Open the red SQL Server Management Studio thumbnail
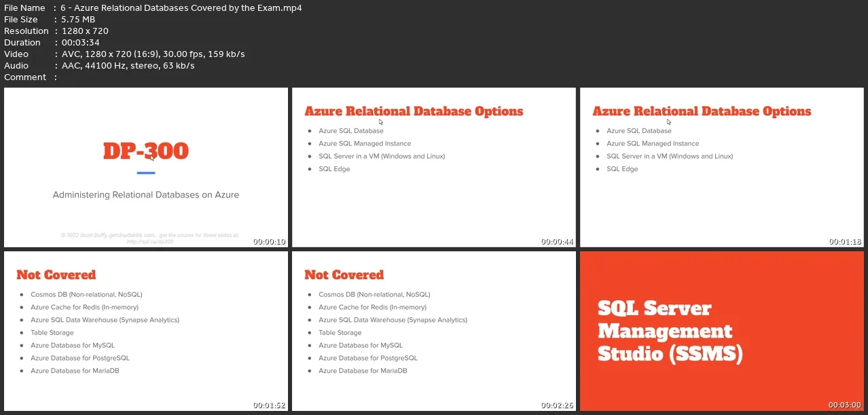Viewport: 868px width, 415px height. point(722,331)
